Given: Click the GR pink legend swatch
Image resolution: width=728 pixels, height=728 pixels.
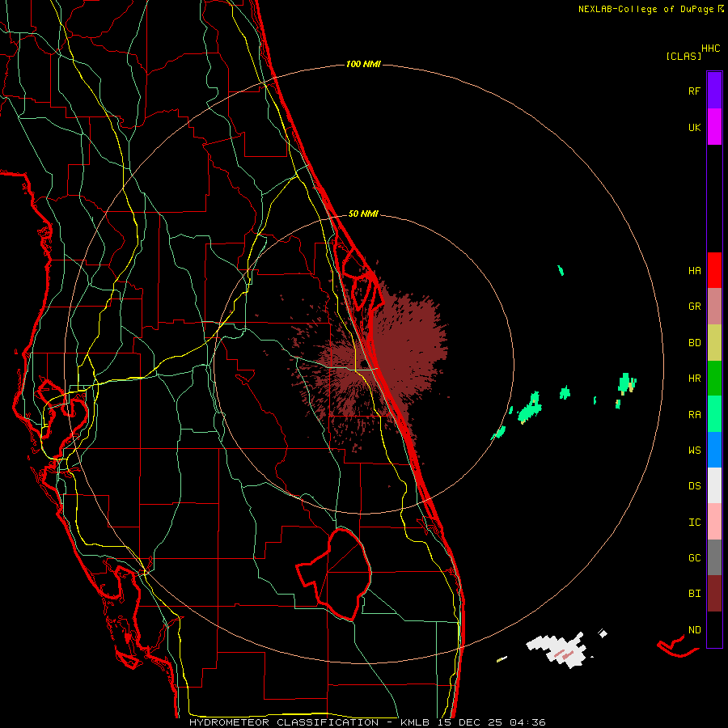Looking at the screenshot, I should click(x=714, y=306).
